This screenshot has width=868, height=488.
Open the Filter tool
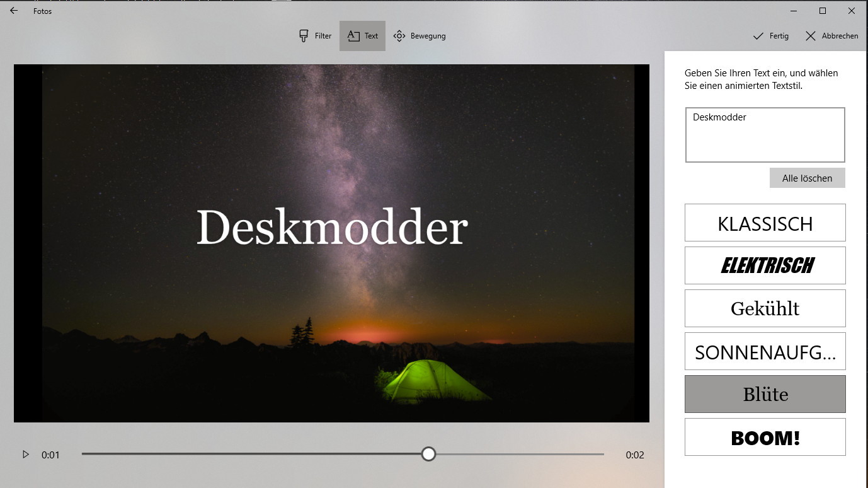(315, 36)
